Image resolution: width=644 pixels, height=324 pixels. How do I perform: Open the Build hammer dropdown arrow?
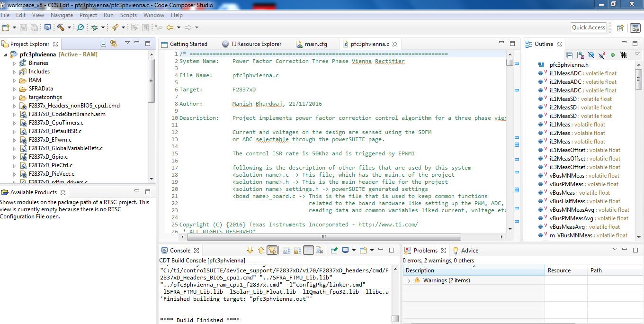coord(69,27)
